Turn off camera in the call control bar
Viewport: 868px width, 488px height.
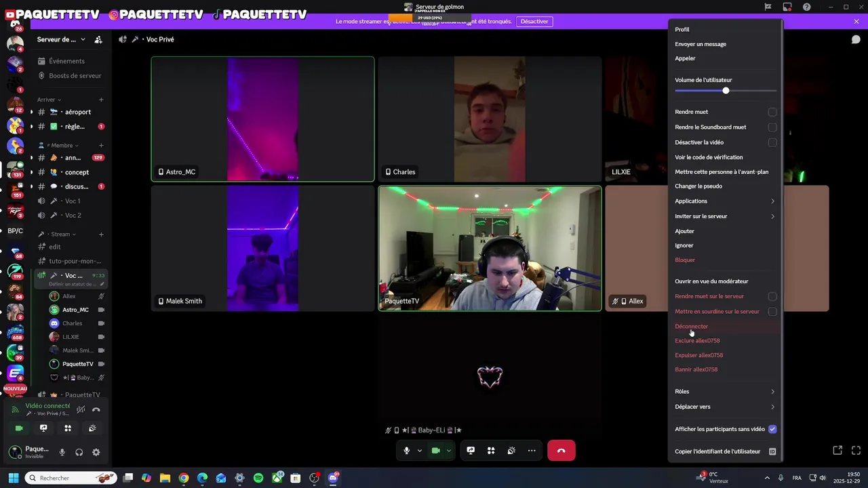coord(436,451)
